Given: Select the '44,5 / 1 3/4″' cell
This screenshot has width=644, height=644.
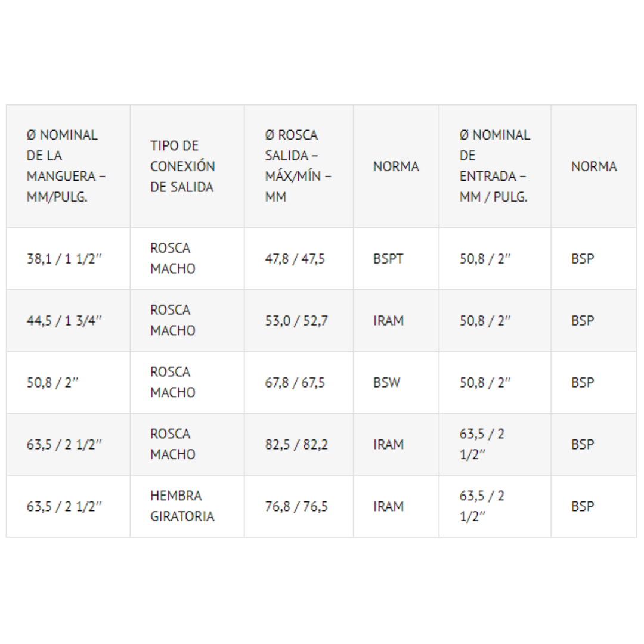Looking at the screenshot, I should pos(68,321).
